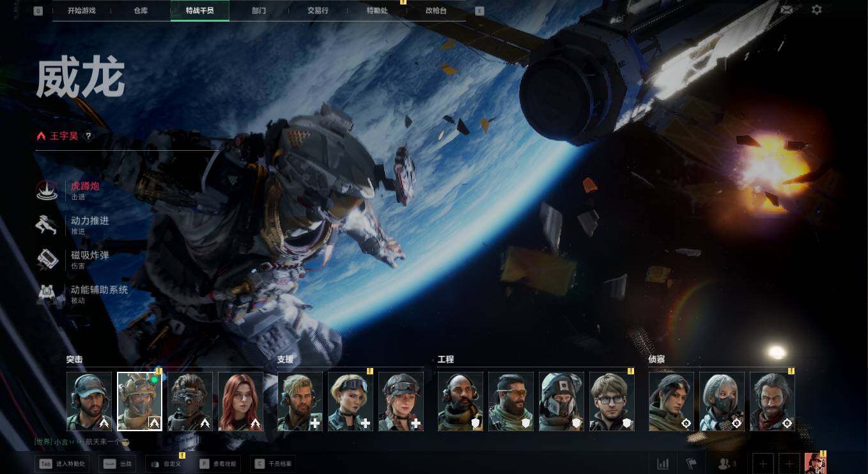Choose the 突击 operator wearing a teal cap
Screen dimensions: 868x474
pyautogui.click(x=89, y=401)
